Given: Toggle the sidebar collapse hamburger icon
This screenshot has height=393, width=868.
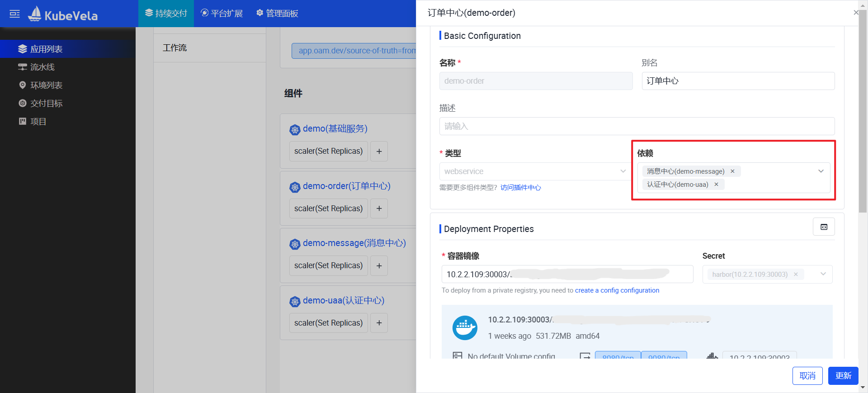Looking at the screenshot, I should (x=14, y=14).
